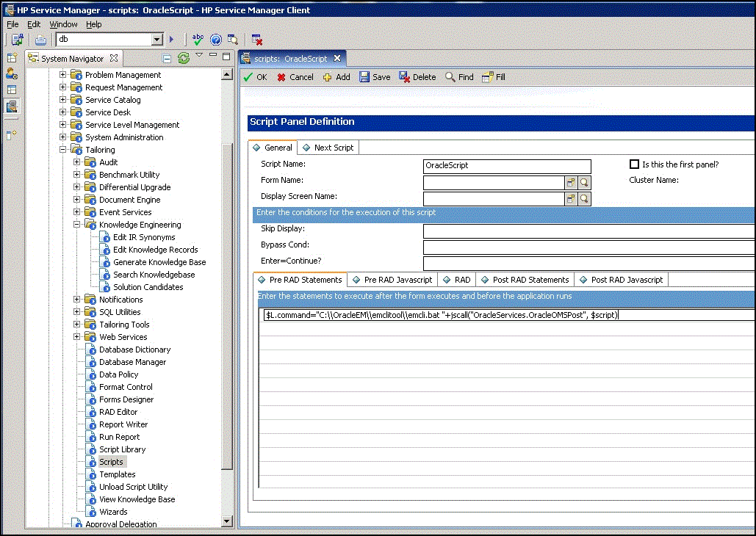Viewport: 756px width, 536px height.
Task: Select the General tab
Action: coord(273,148)
